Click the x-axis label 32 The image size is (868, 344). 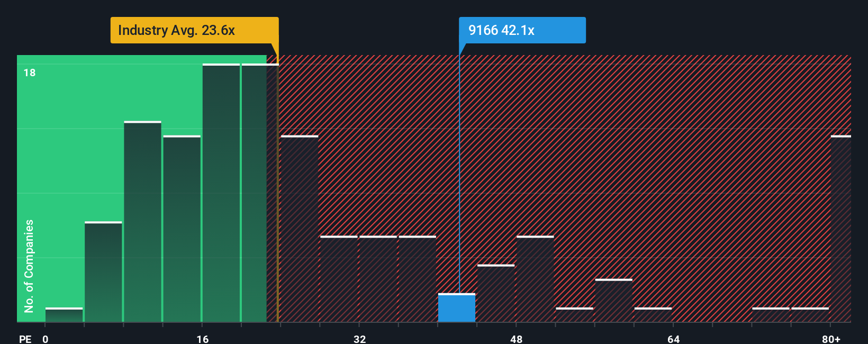[359, 339]
